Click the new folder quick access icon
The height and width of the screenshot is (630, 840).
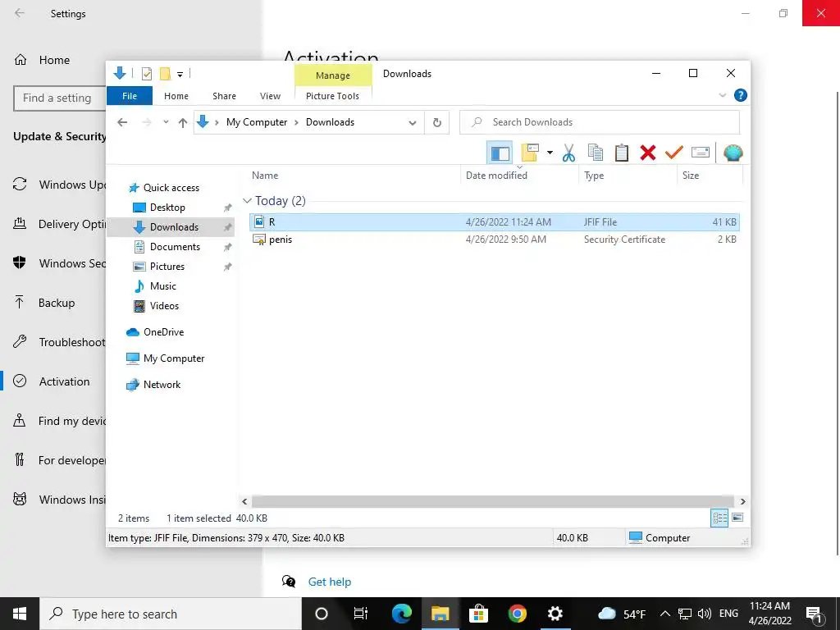[165, 74]
